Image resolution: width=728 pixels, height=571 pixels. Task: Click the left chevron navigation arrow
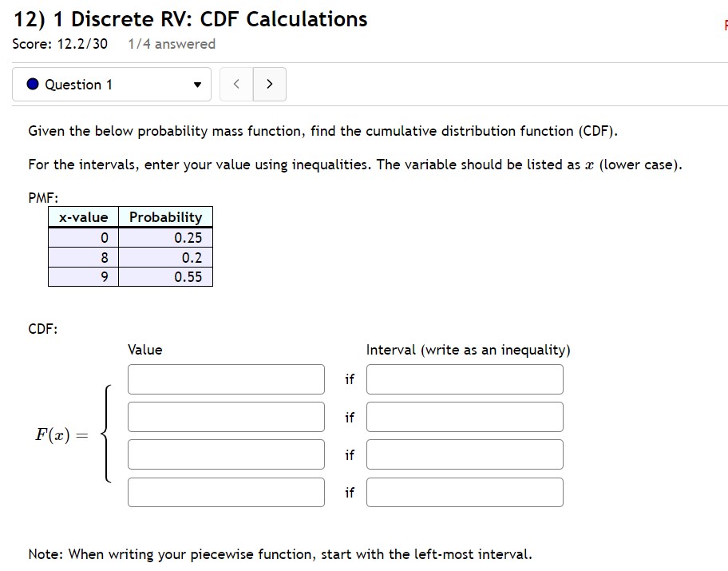point(236,83)
